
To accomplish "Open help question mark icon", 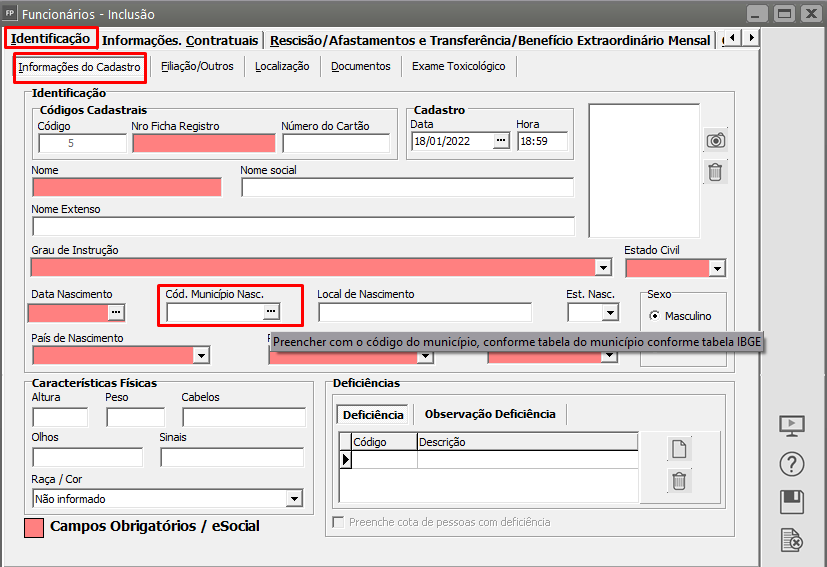I will coord(792,464).
